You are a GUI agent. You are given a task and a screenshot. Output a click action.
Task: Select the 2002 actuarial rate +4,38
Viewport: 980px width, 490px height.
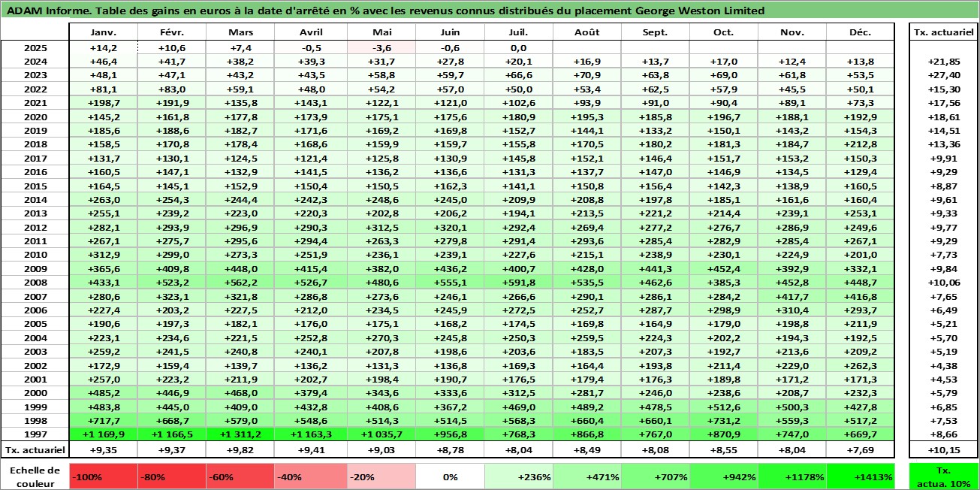click(x=943, y=365)
